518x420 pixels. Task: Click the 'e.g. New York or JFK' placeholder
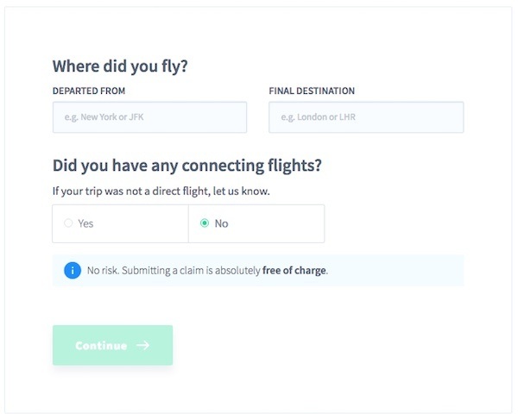104,117
